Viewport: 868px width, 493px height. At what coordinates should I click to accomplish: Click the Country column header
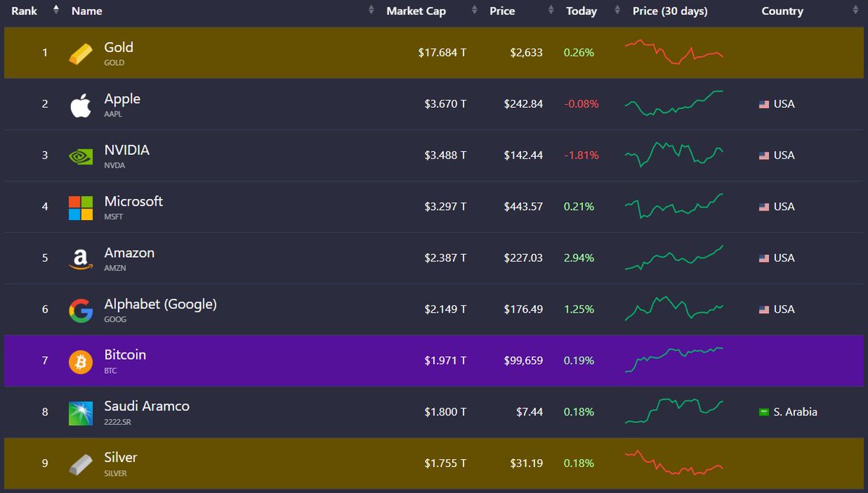tap(782, 11)
